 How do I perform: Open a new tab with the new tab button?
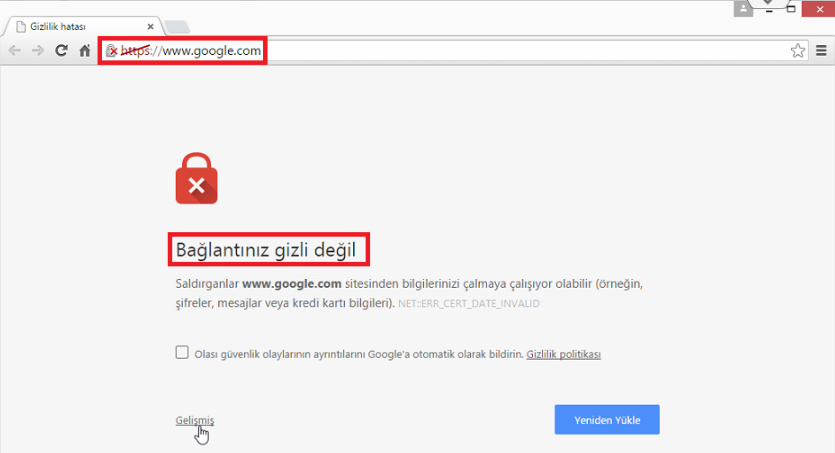tap(176, 26)
